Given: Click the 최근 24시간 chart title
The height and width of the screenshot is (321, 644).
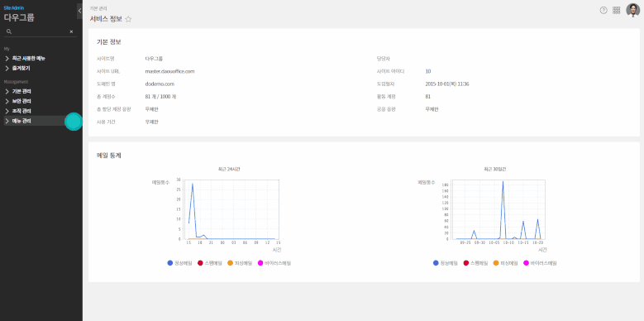Looking at the screenshot, I should pyautogui.click(x=229, y=170).
